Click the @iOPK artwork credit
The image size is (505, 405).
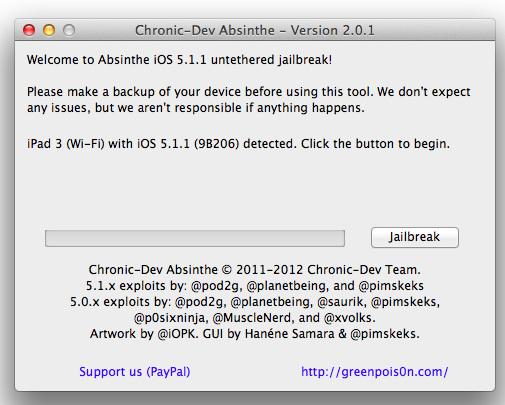178,334
